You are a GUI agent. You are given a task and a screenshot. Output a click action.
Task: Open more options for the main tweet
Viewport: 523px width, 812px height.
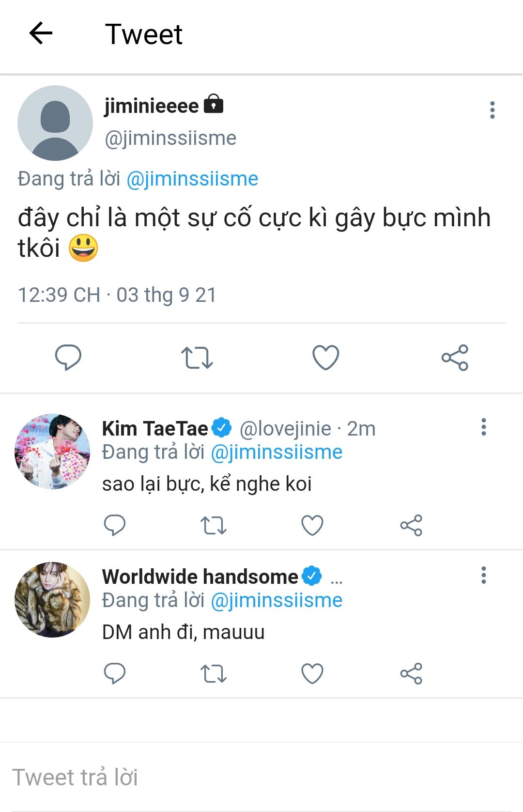pos(492,110)
